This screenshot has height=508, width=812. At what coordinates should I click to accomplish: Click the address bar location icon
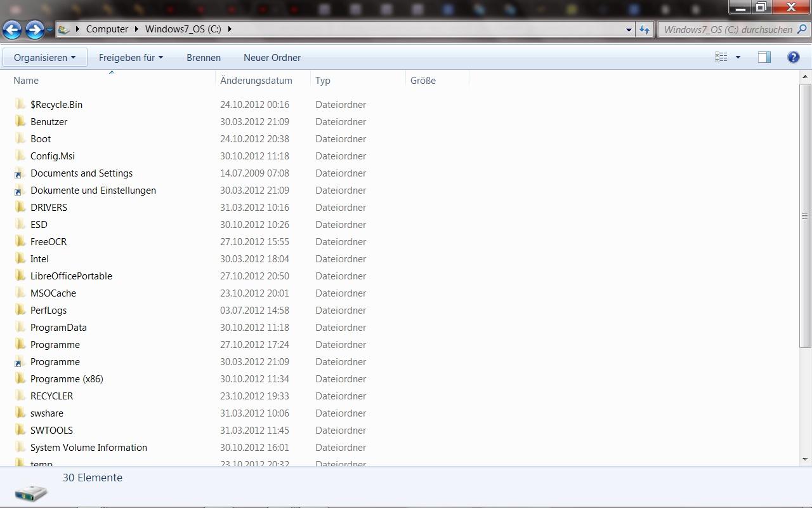[x=64, y=29]
